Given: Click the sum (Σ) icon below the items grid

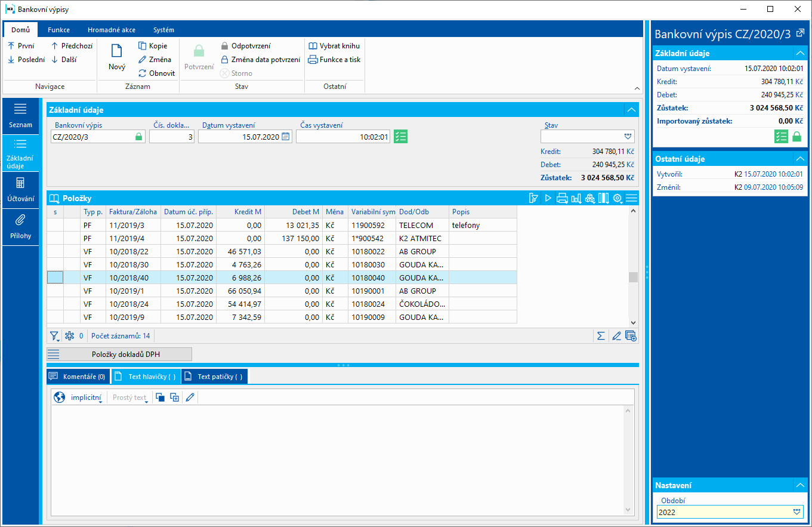Looking at the screenshot, I should pyautogui.click(x=601, y=336).
